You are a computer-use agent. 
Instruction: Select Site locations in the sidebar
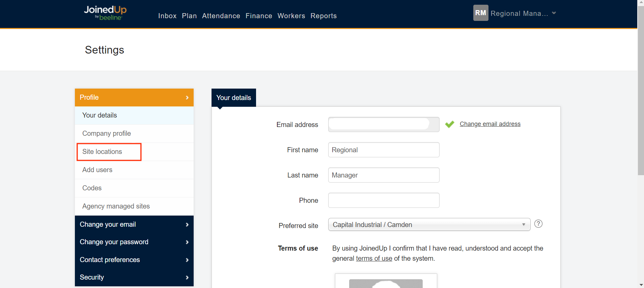[102, 152]
